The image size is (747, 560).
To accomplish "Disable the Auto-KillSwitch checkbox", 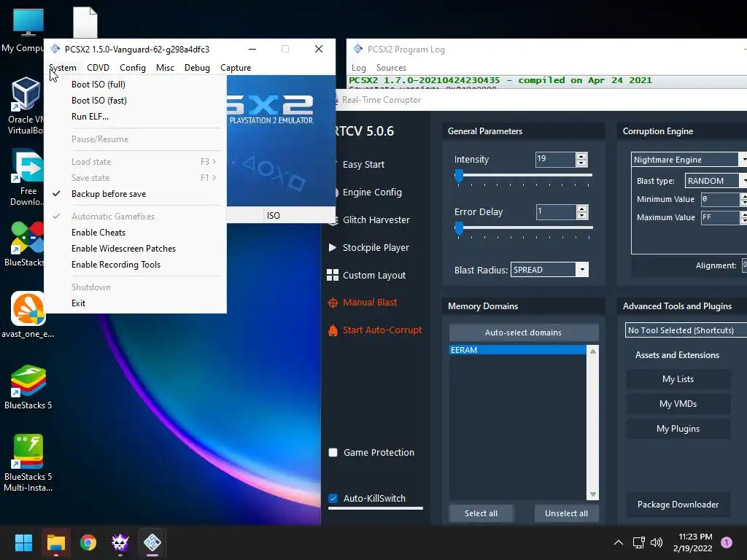I will click(x=333, y=499).
